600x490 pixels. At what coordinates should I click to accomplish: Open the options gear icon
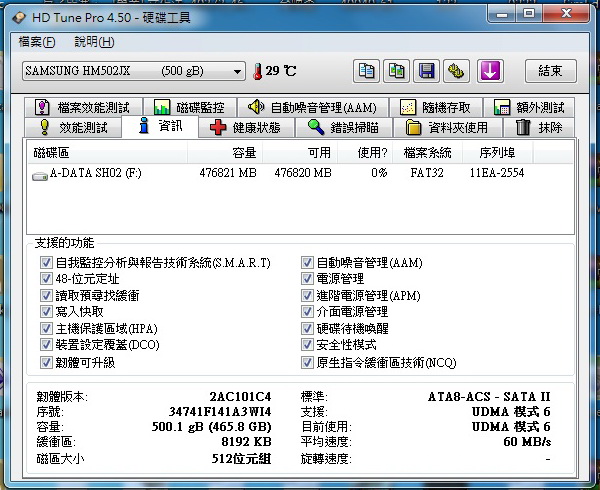(456, 71)
